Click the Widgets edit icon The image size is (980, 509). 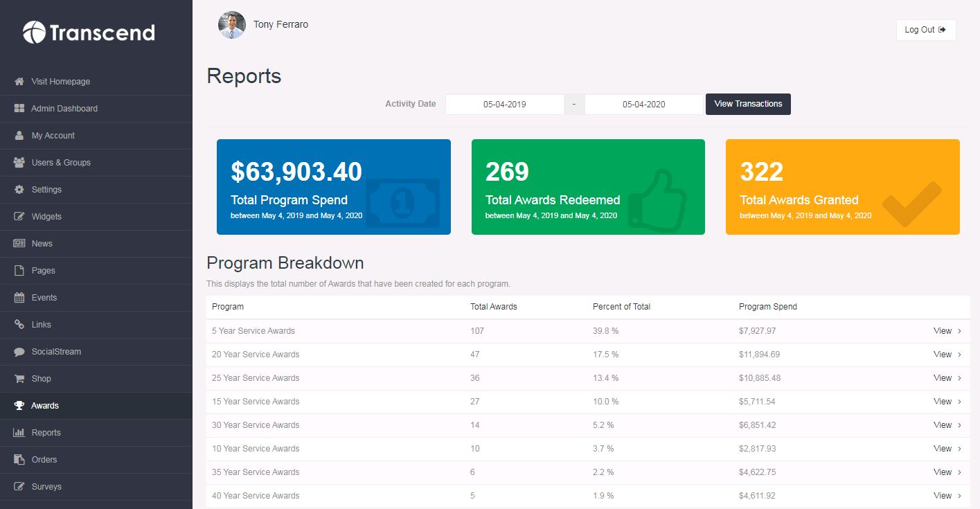pyautogui.click(x=19, y=216)
